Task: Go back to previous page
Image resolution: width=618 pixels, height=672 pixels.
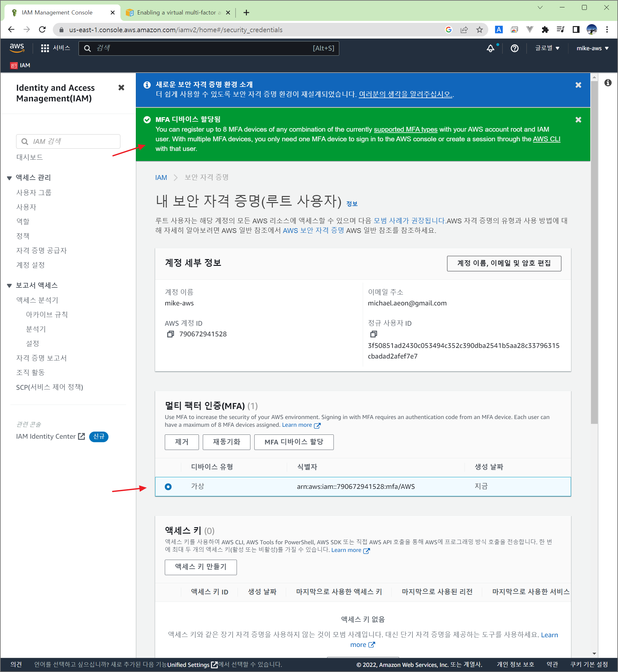Action: [11, 30]
